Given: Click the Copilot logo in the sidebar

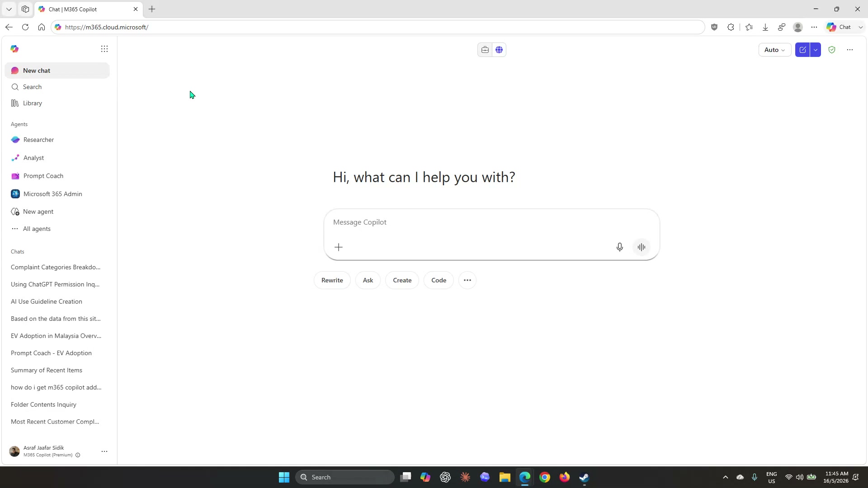Looking at the screenshot, I should [x=14, y=49].
